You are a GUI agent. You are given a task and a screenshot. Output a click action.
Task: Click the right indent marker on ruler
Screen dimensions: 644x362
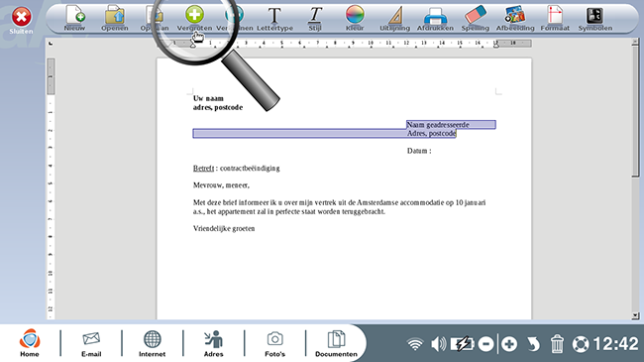pyautogui.click(x=496, y=46)
